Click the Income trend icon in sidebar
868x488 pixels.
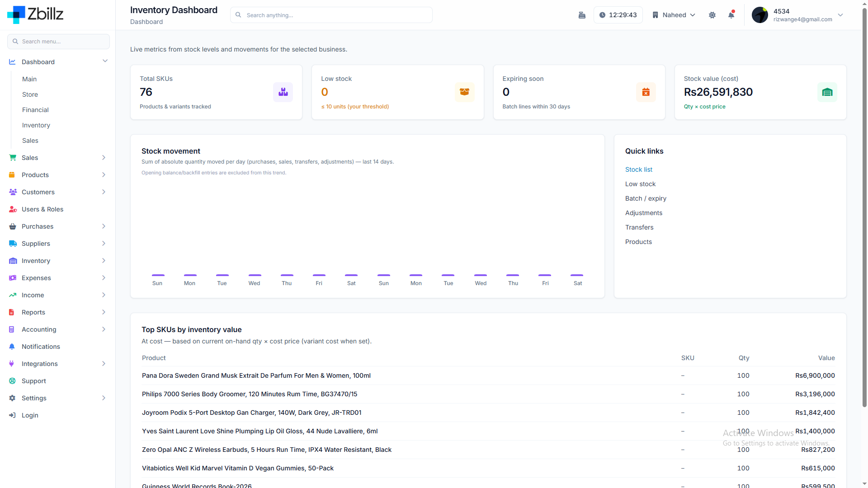point(12,295)
